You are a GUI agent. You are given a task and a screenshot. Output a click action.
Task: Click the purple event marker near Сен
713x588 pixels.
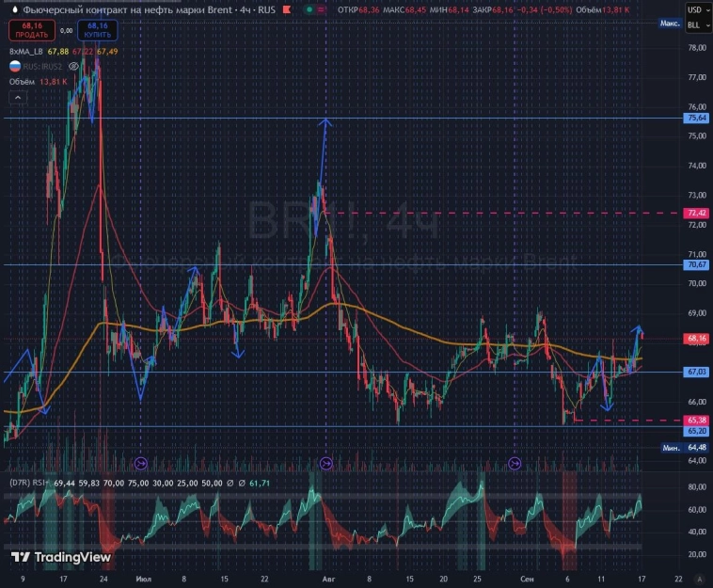[515, 462]
